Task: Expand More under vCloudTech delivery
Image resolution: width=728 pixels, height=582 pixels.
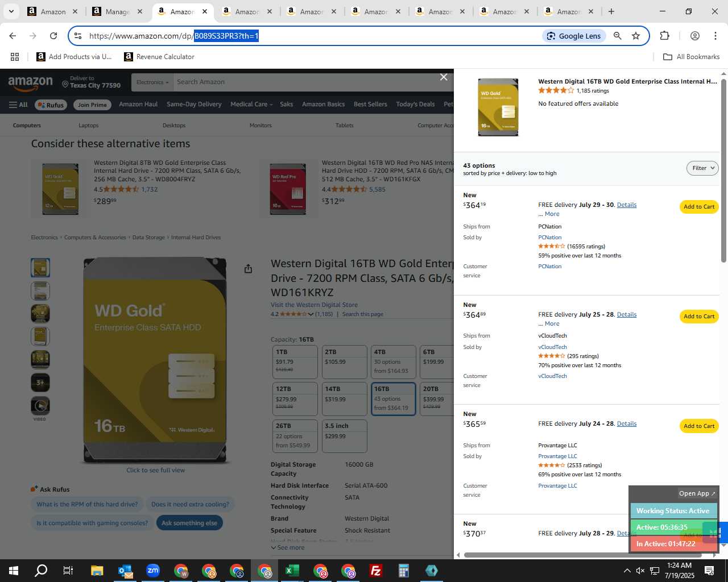Action: [x=552, y=324]
